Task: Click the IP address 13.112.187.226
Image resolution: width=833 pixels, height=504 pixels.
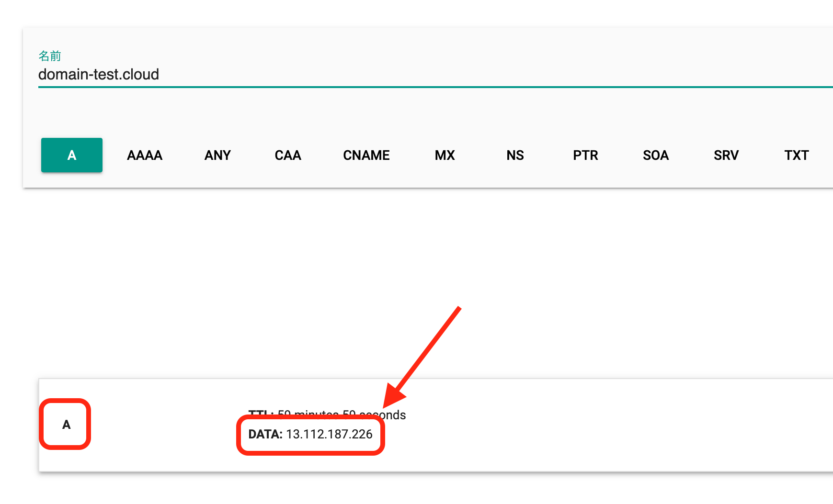Action: click(329, 434)
